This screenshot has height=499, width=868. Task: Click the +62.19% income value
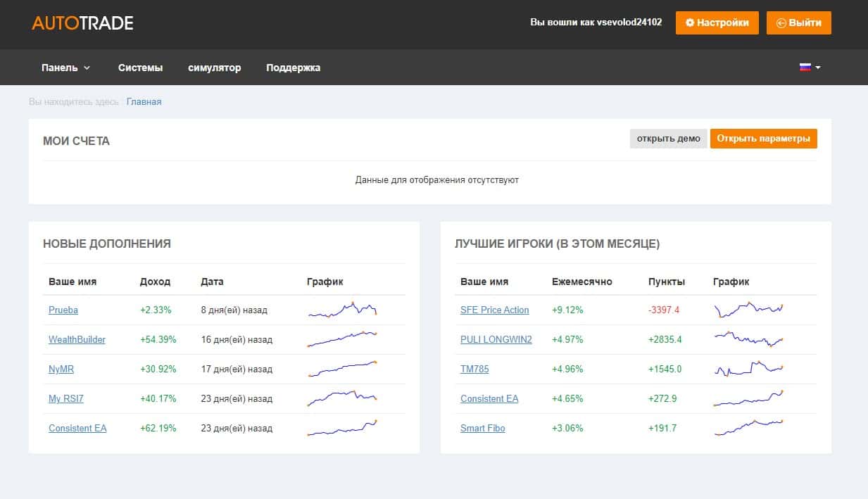tap(158, 428)
